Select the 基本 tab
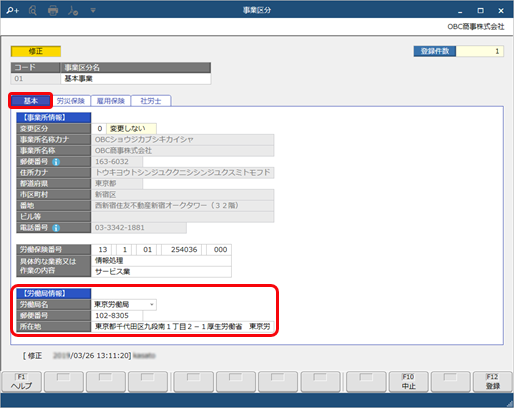The width and height of the screenshot is (514, 408). coord(31,101)
